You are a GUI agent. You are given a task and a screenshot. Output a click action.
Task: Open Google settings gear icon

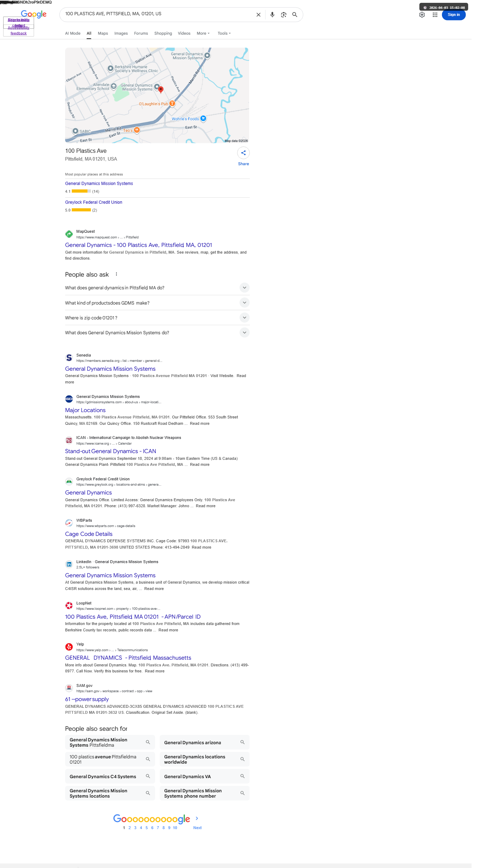[x=422, y=15]
